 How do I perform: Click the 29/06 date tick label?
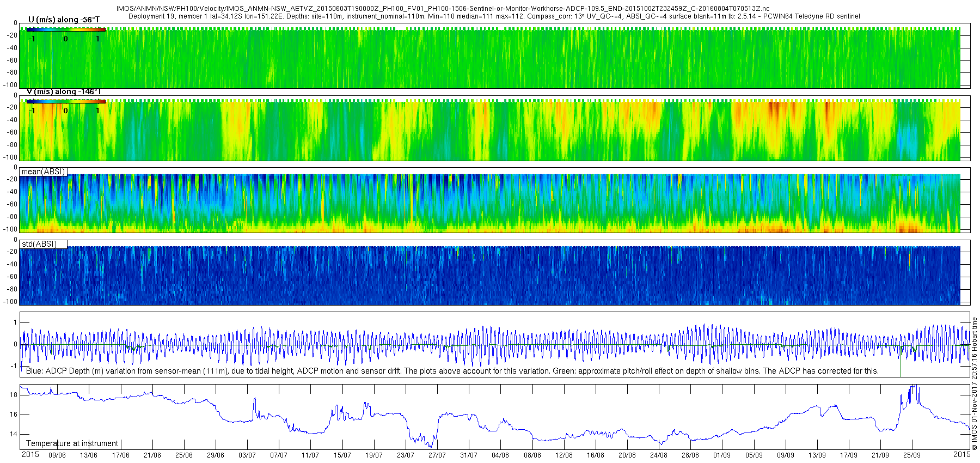pos(215,455)
